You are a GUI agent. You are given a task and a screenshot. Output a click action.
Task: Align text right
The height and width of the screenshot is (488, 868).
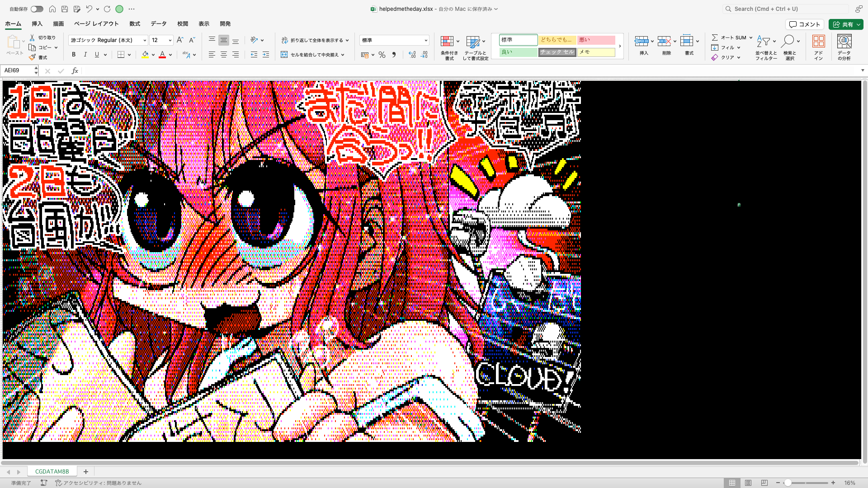pos(236,55)
